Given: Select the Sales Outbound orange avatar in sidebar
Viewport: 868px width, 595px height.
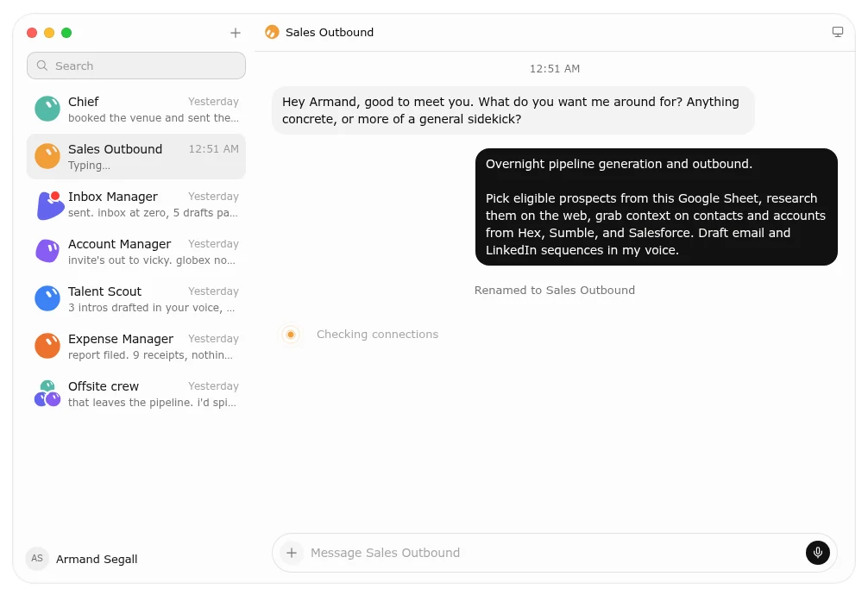Looking at the screenshot, I should click(47, 157).
